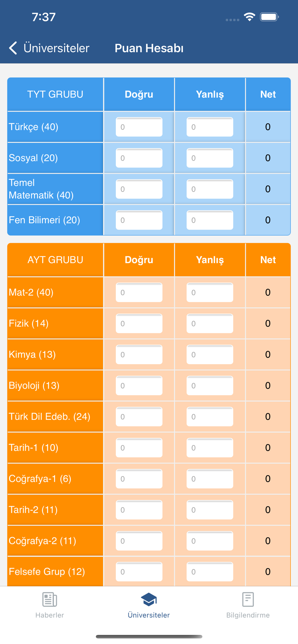Select Türkçe Yanlış input field
The height and width of the screenshot is (644, 298).
click(210, 127)
